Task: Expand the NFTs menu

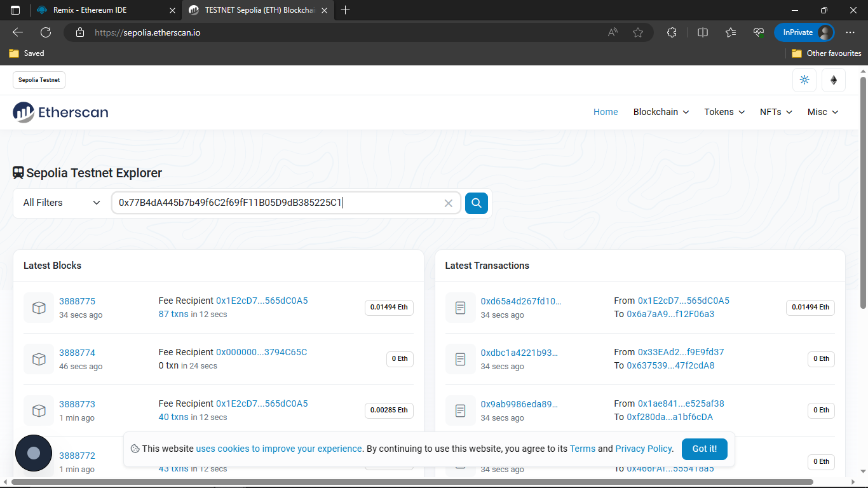Action: 776,112
